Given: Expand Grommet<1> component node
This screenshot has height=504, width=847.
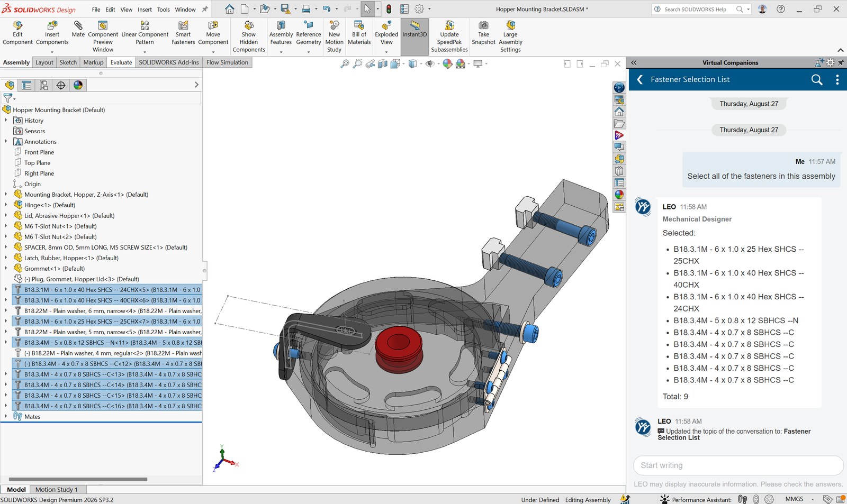Looking at the screenshot, I should (x=6, y=269).
